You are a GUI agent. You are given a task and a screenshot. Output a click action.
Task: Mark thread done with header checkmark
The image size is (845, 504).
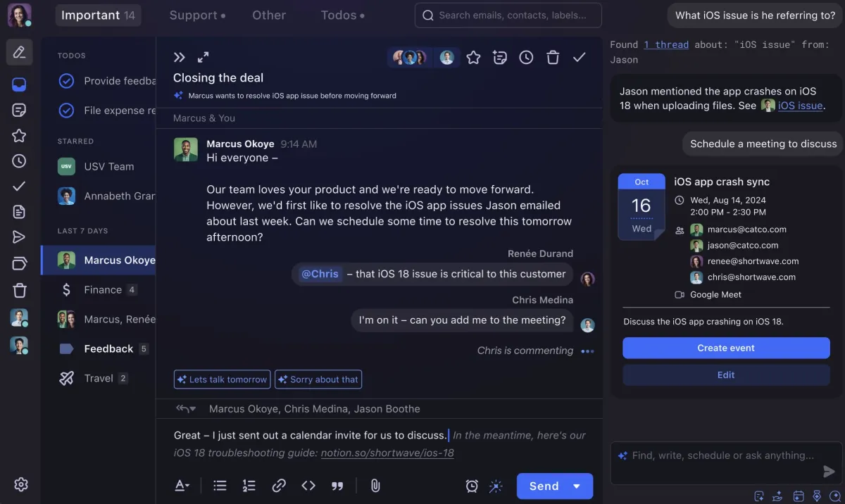[579, 58]
